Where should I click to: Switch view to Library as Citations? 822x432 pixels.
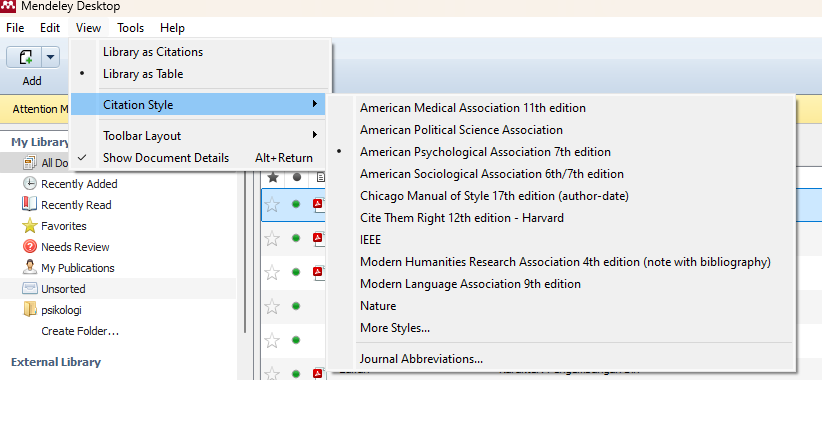[x=152, y=52]
